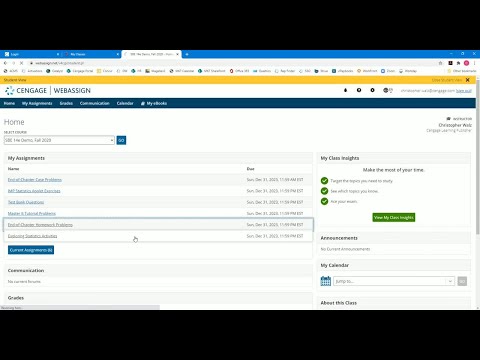The height and width of the screenshot is (360, 480).
Task: Open End-of-Chapter Case Problems assignment
Action: (x=35, y=180)
